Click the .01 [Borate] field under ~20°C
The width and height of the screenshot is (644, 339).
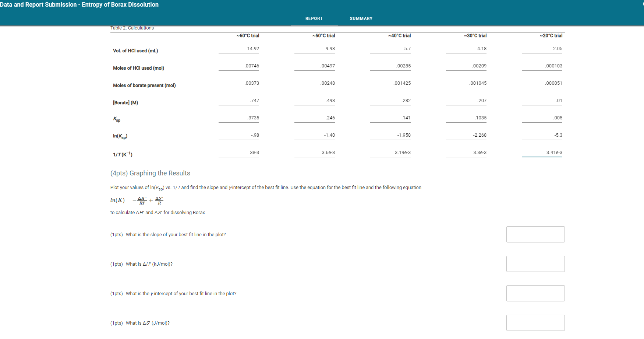542,101
